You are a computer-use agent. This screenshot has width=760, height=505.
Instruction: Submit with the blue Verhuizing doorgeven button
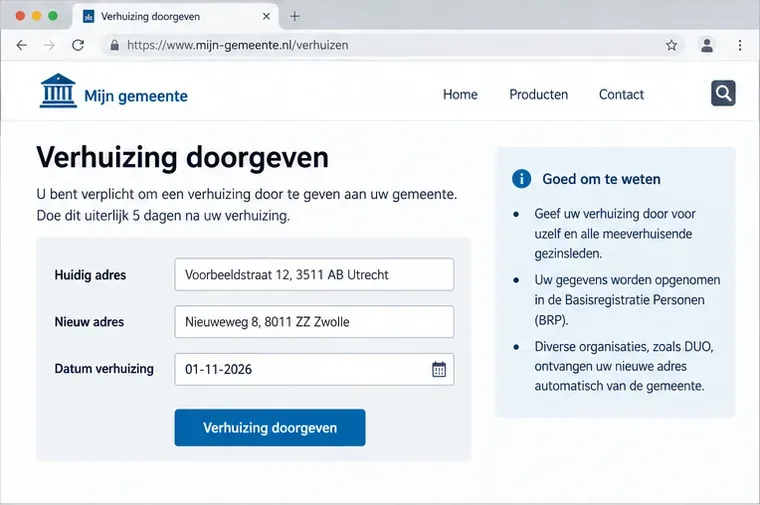[x=270, y=427]
